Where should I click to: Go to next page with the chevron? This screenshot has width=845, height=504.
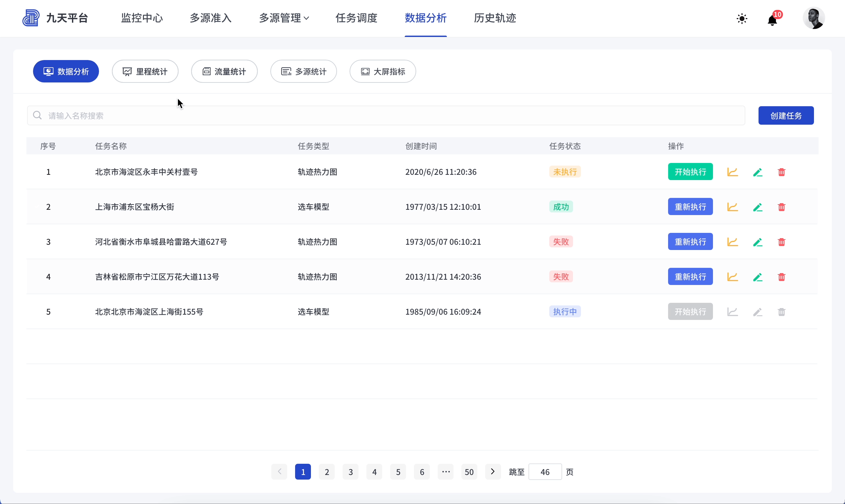[x=493, y=472]
